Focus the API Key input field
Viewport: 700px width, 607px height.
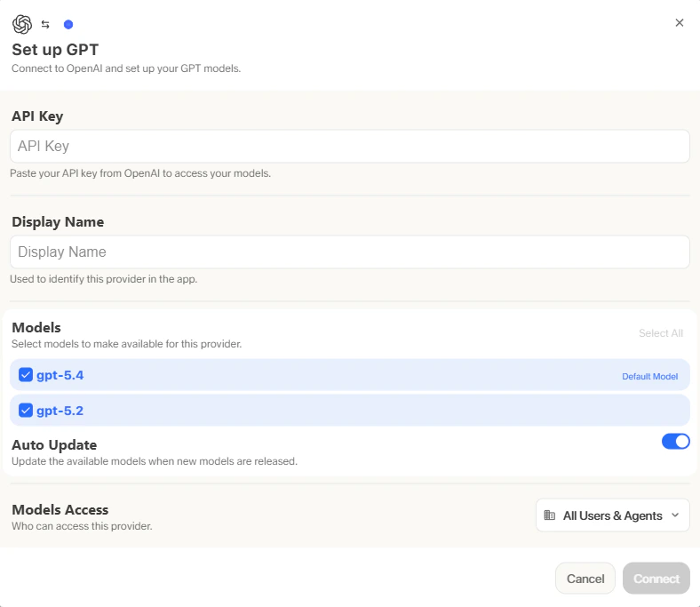tap(349, 147)
